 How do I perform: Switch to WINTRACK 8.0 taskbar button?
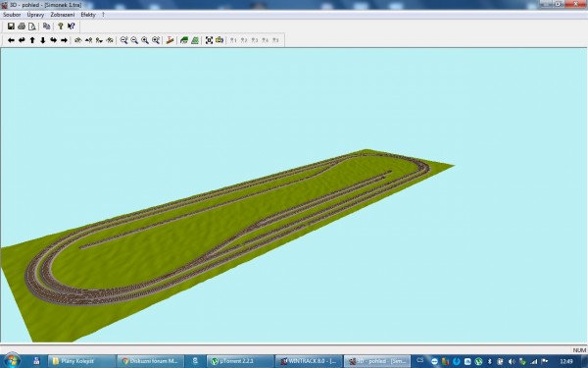coord(309,361)
